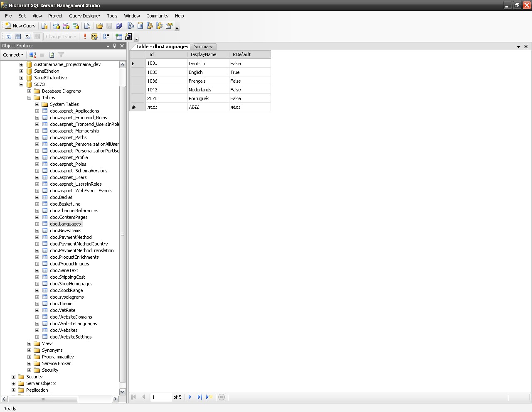Expand the dbo.Languages table node
This screenshot has width=532, height=412.
click(37, 224)
